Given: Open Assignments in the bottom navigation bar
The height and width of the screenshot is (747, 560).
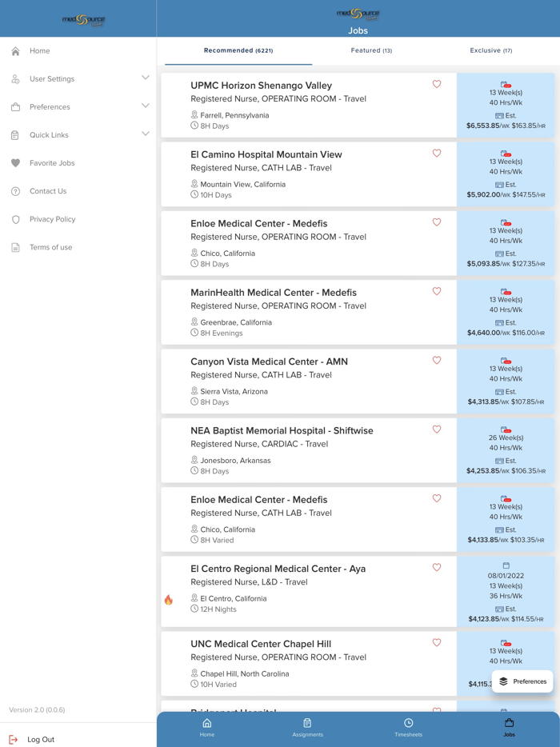Looking at the screenshot, I should coord(307,728).
